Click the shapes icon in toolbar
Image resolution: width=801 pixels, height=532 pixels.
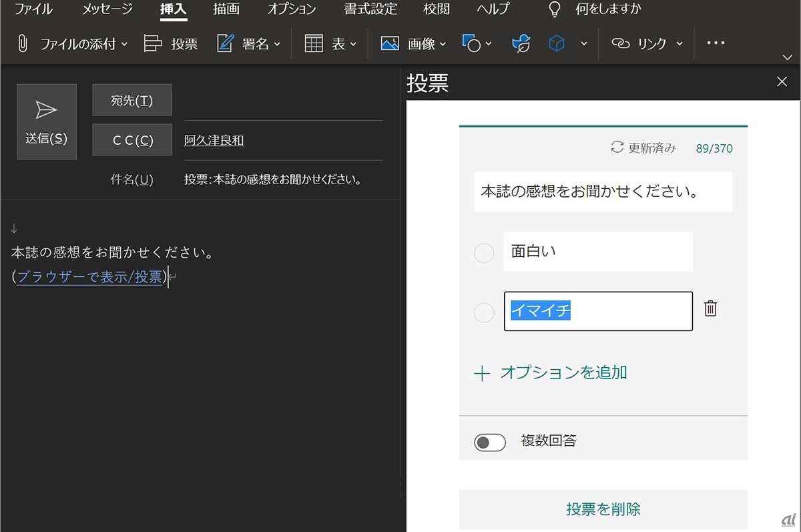(x=471, y=44)
